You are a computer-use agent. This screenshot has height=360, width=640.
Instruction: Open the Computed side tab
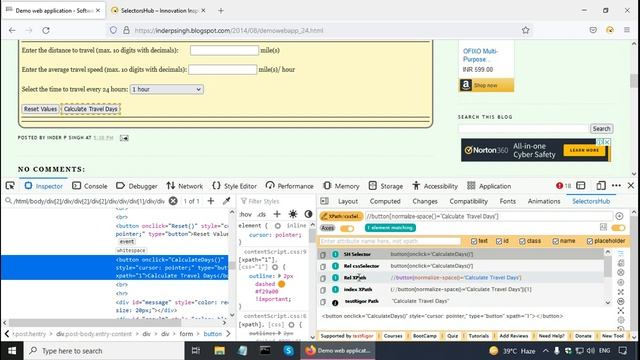[385, 201]
